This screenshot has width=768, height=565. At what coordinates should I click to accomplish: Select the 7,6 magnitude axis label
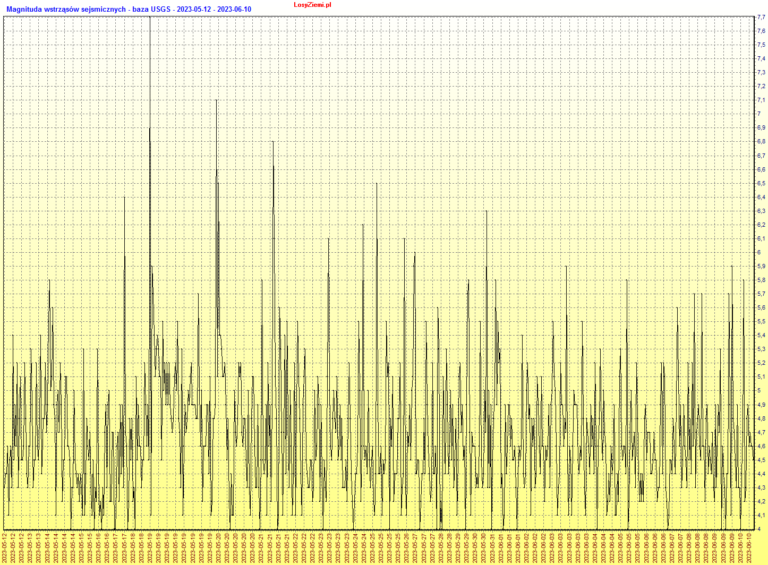761,31
